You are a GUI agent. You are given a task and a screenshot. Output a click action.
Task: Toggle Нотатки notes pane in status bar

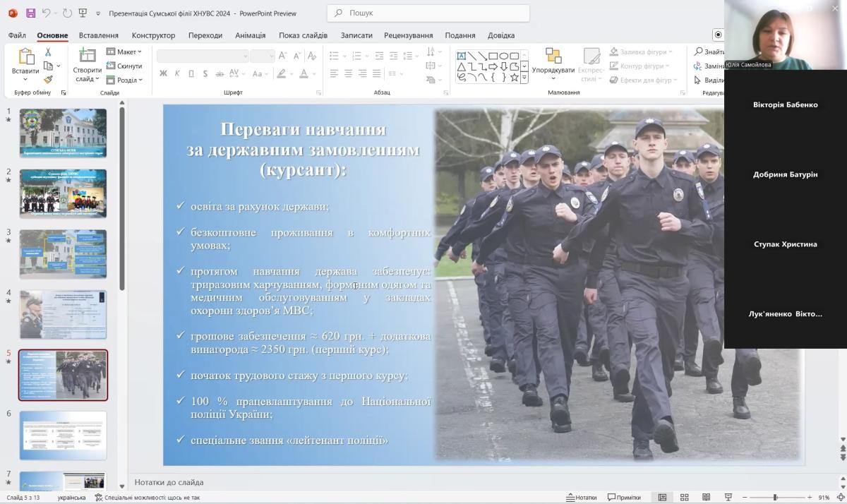pos(581,497)
